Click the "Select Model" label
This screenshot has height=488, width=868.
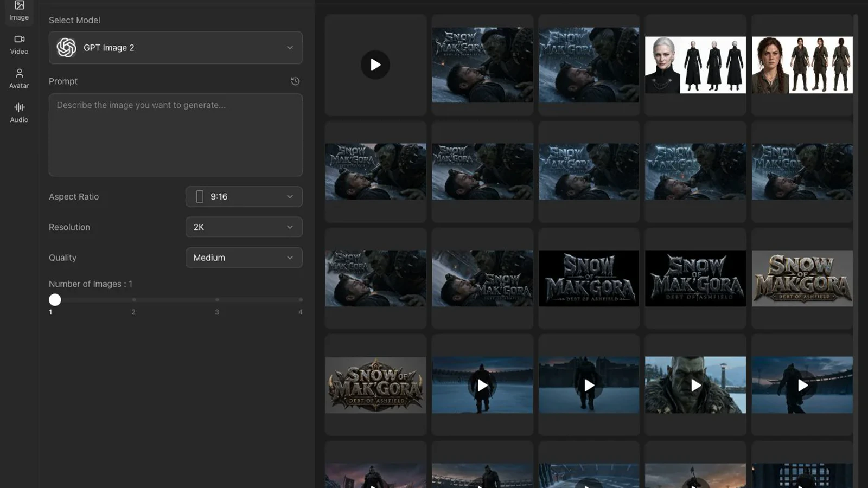click(x=74, y=20)
